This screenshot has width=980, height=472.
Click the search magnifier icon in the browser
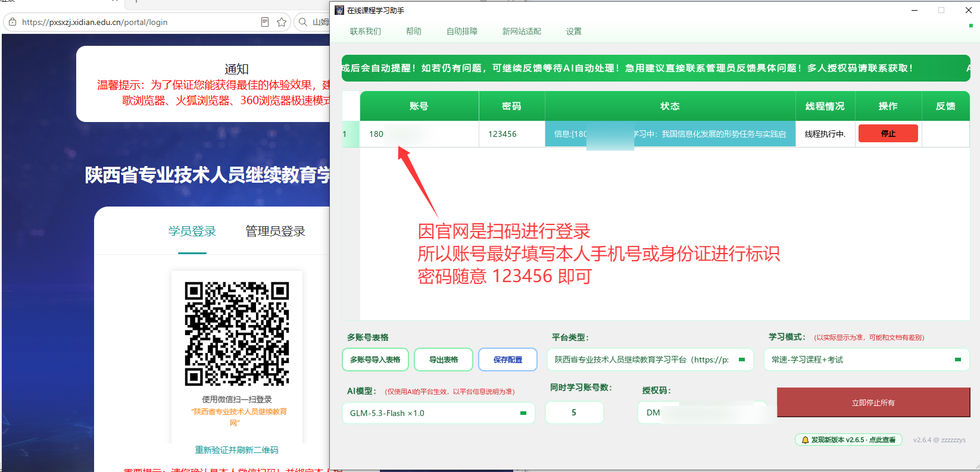click(303, 22)
